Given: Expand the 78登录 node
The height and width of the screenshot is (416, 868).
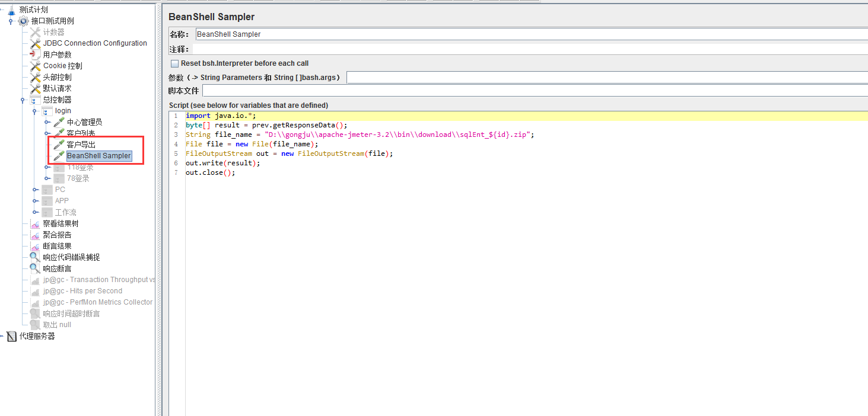Looking at the screenshot, I should (47, 178).
